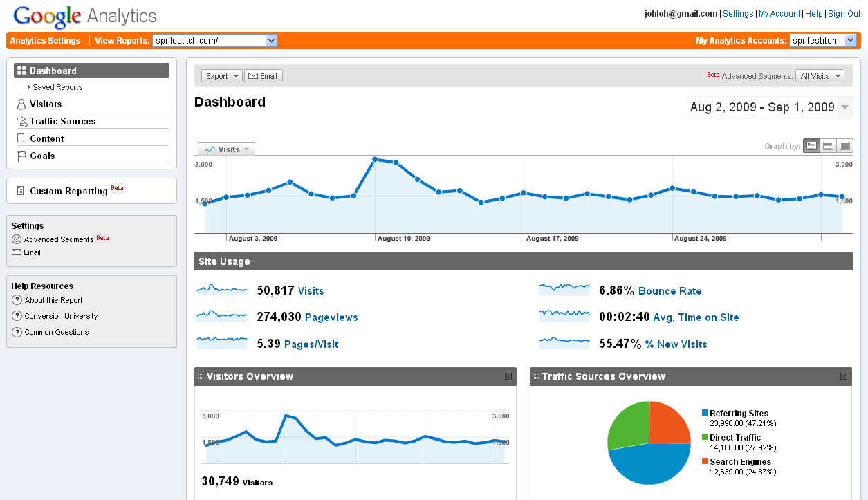This screenshot has height=500, width=868.
Task: Close the Visitors Overview widget
Action: coord(508,376)
